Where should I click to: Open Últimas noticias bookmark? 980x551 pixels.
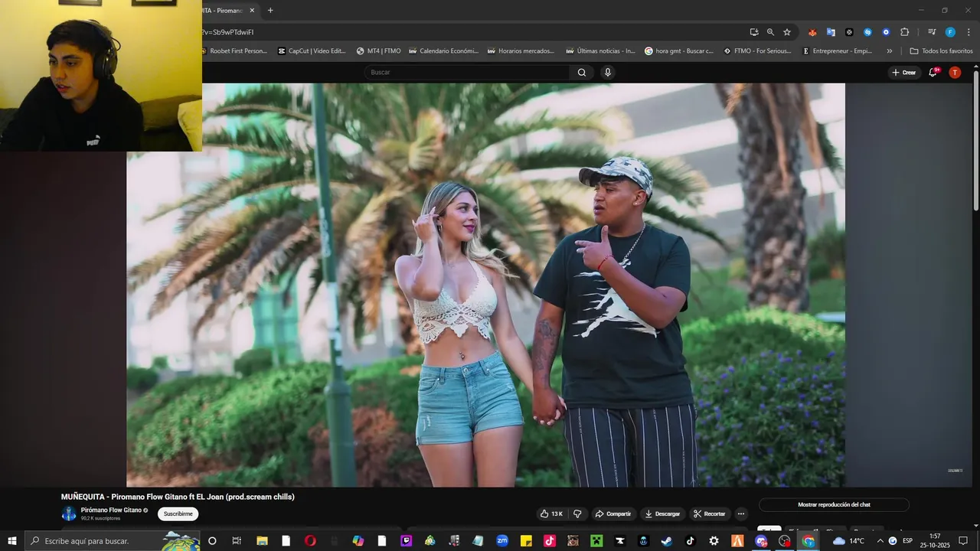(x=600, y=51)
